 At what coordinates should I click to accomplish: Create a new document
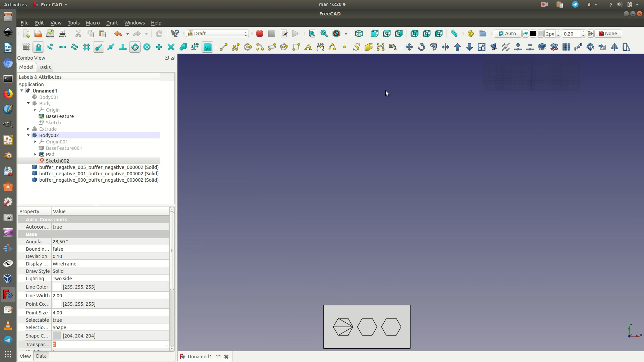[x=26, y=34]
